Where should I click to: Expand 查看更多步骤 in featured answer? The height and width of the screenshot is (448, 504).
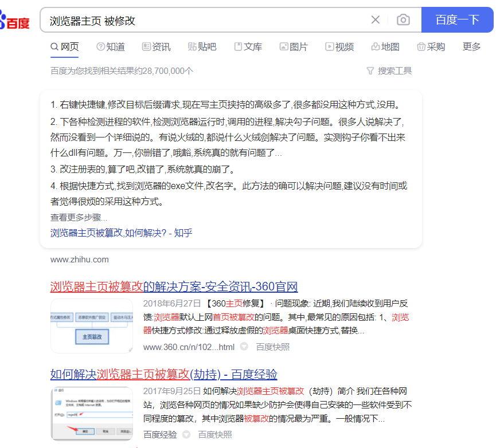pyautogui.click(x=79, y=218)
